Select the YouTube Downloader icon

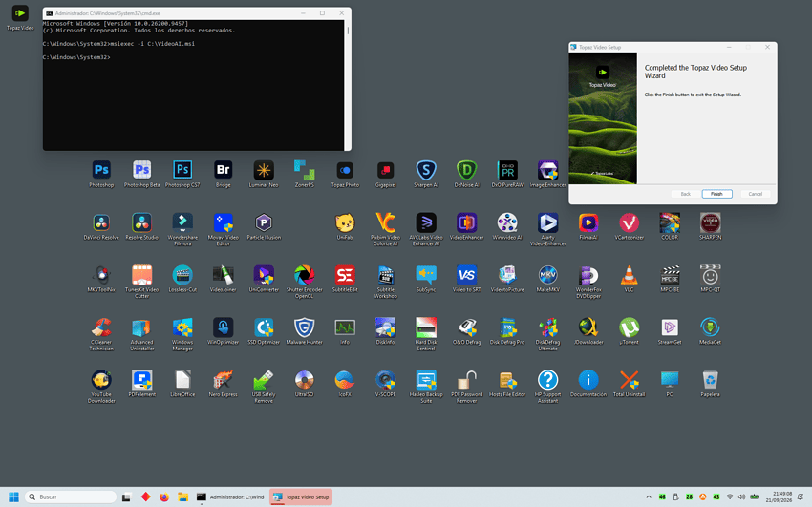coord(101,387)
